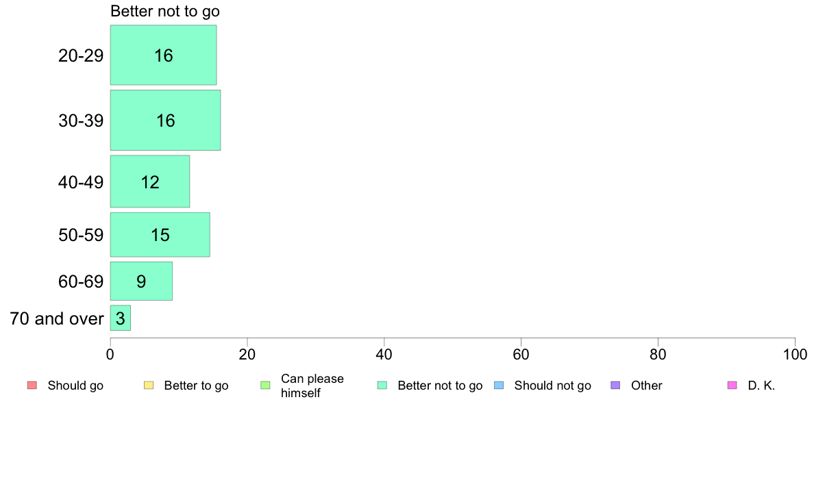814x504 pixels.
Task: Click the red Should go legend swatch
Action: pos(32,385)
